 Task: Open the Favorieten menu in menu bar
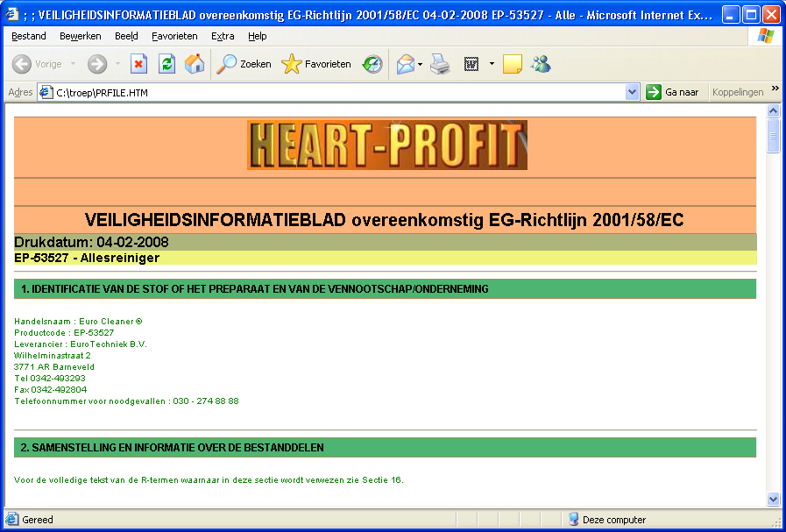point(174,36)
